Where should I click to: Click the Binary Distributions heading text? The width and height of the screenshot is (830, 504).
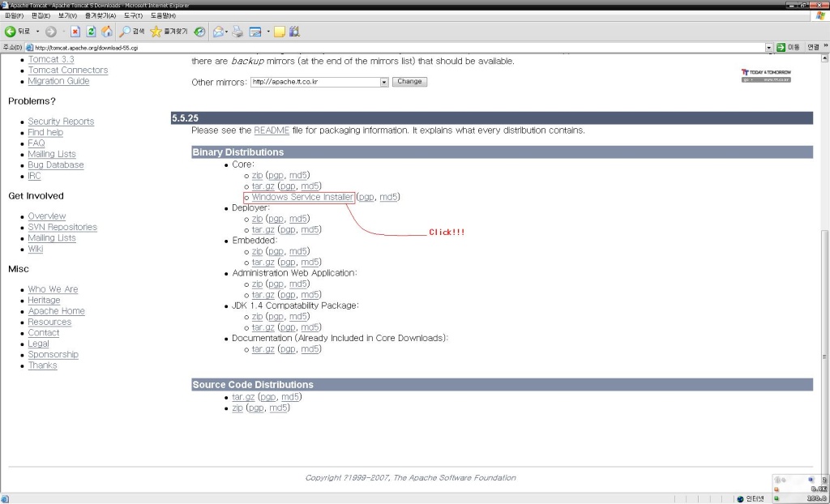click(238, 152)
